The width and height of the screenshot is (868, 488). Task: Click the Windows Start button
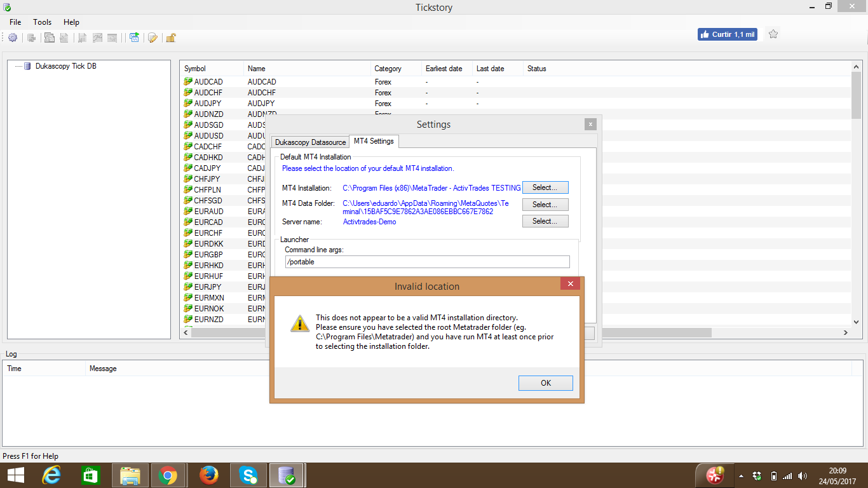15,475
